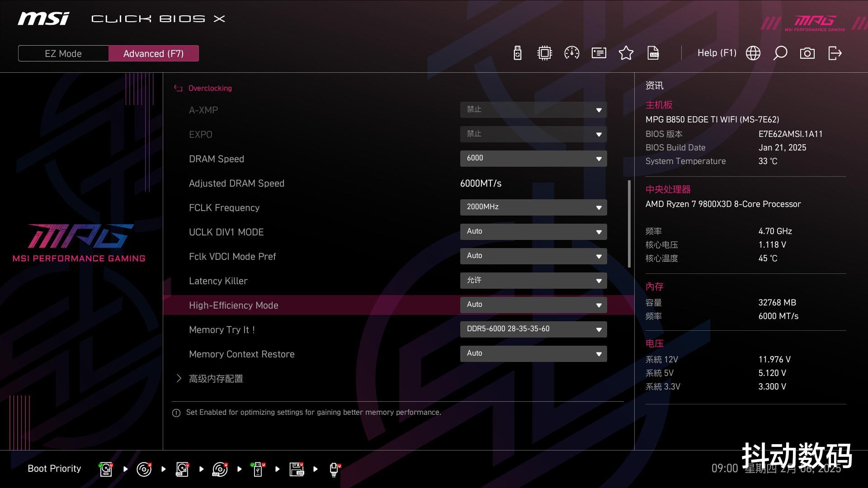This screenshot has width=868, height=488.
Task: Select the UCLK DIV1 MODE label
Action: coord(226,232)
